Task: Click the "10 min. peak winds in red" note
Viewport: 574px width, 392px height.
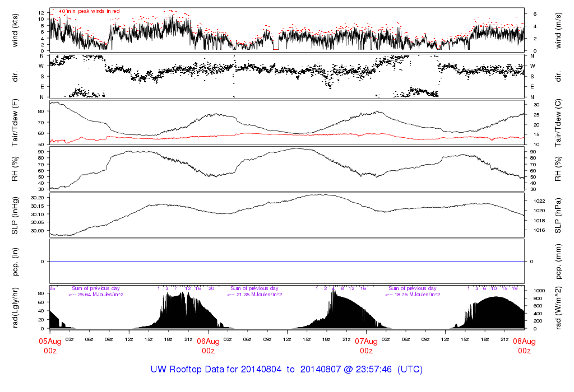Action: click(89, 11)
